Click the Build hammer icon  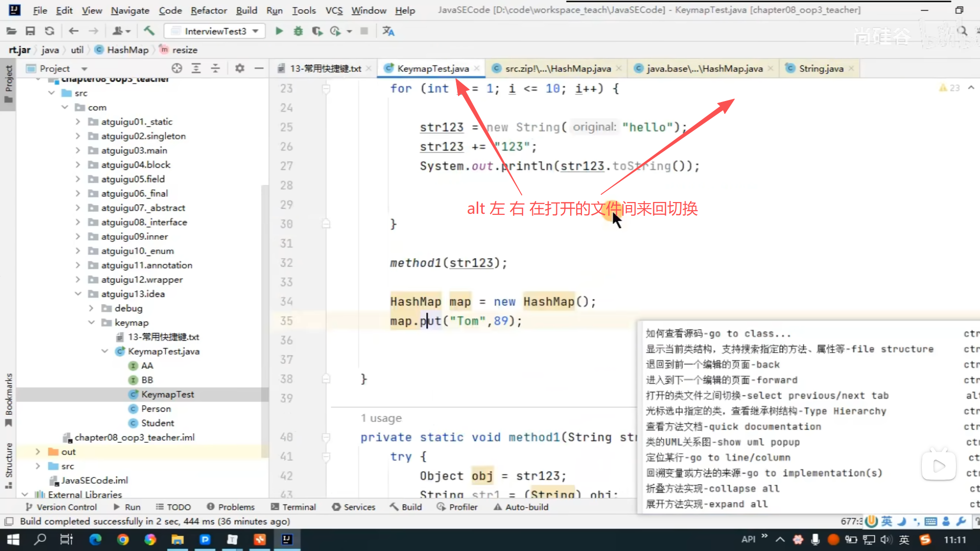(x=149, y=31)
